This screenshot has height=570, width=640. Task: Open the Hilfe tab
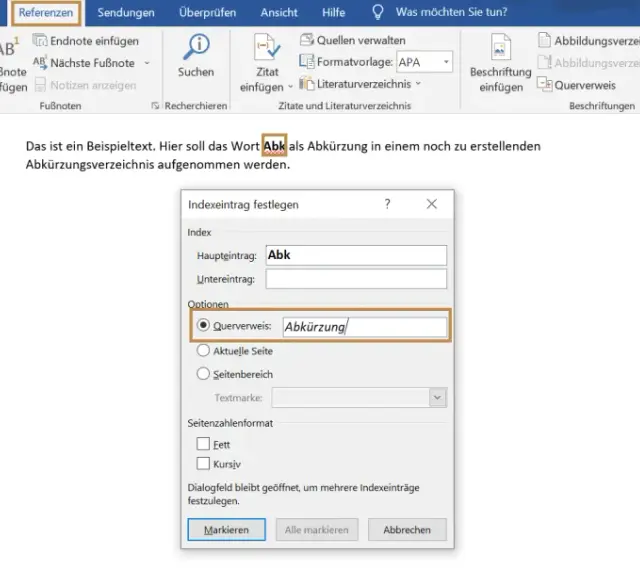tap(333, 13)
